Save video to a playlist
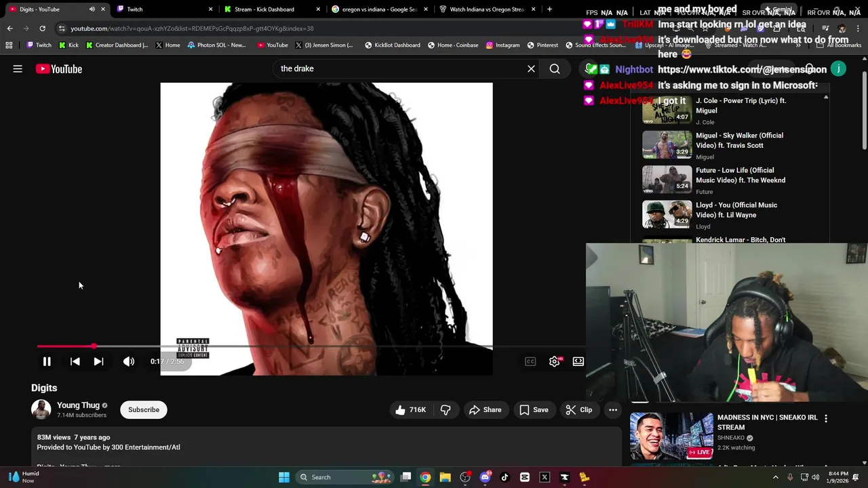 tap(534, 409)
